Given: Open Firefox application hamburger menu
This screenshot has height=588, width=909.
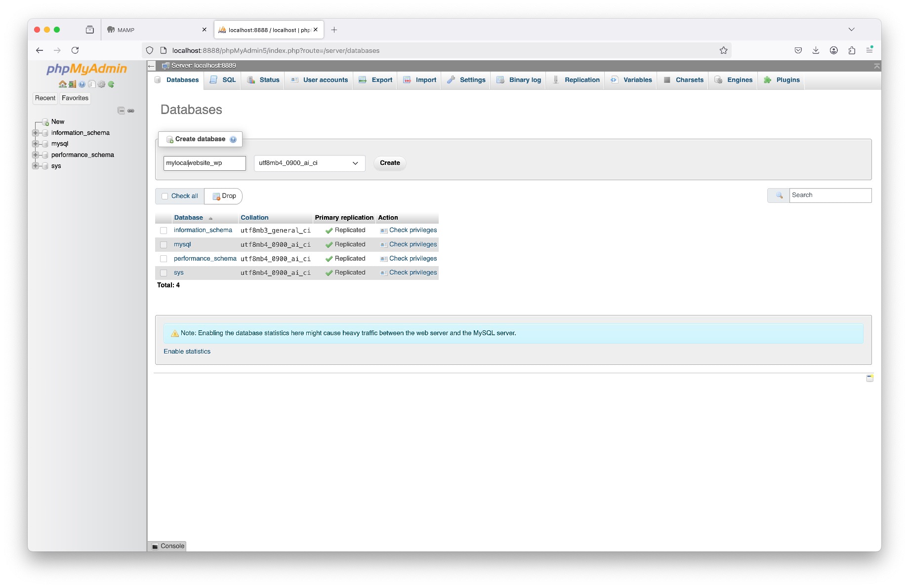Looking at the screenshot, I should coord(869,50).
